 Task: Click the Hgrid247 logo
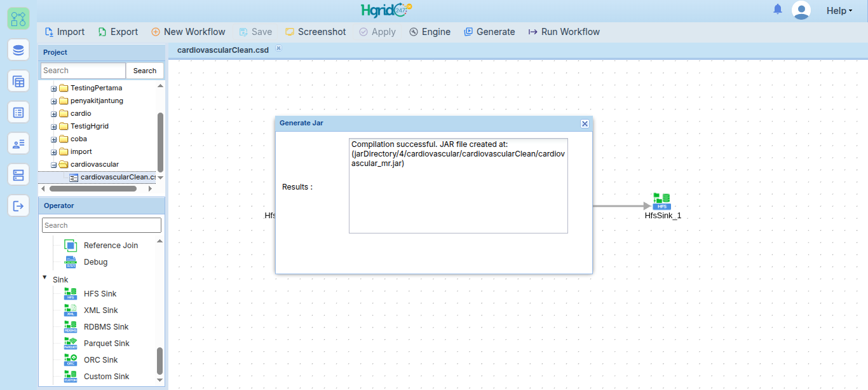386,10
